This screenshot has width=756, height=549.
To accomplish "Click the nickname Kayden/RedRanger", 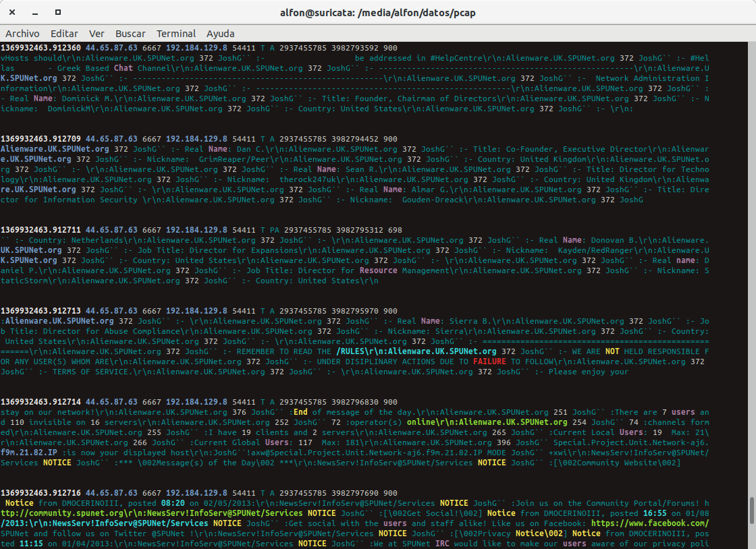I will tap(595, 250).
